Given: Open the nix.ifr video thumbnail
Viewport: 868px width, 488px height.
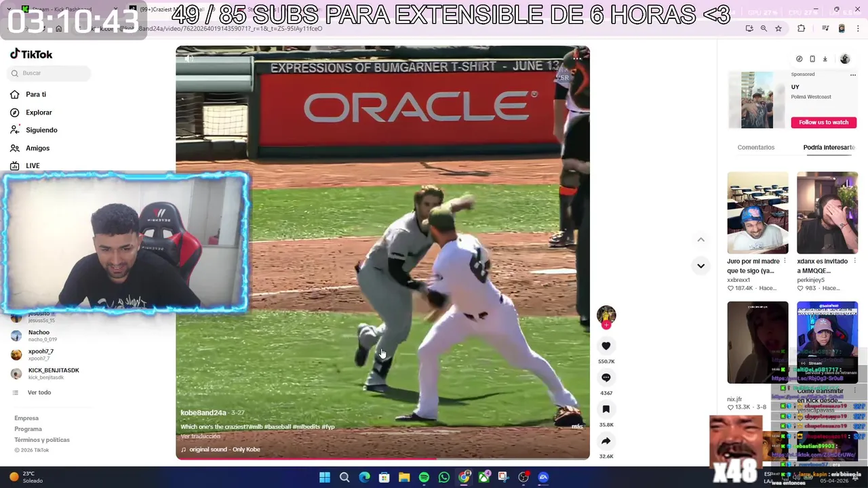Looking at the screenshot, I should click(757, 342).
